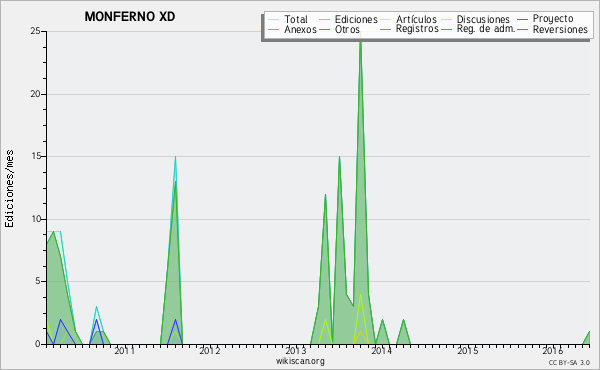
Task: Click the 2011 x-axis label
Action: point(124,350)
